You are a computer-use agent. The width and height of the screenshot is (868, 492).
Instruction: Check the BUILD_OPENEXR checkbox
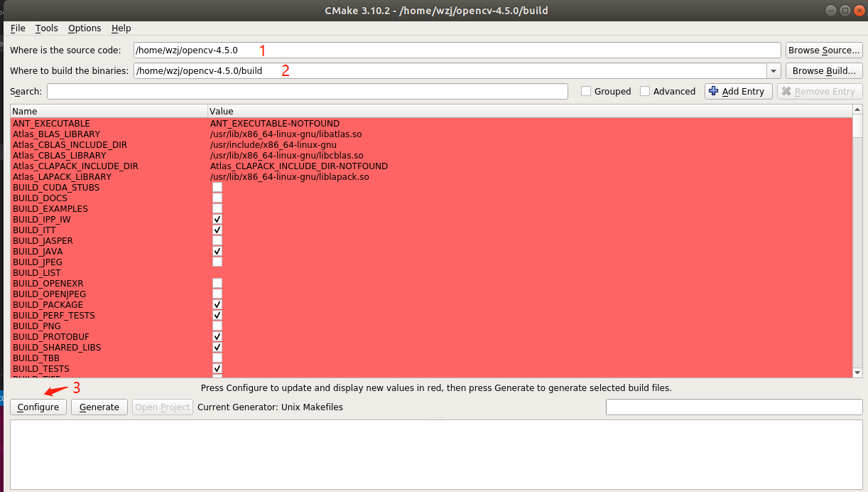coord(217,284)
